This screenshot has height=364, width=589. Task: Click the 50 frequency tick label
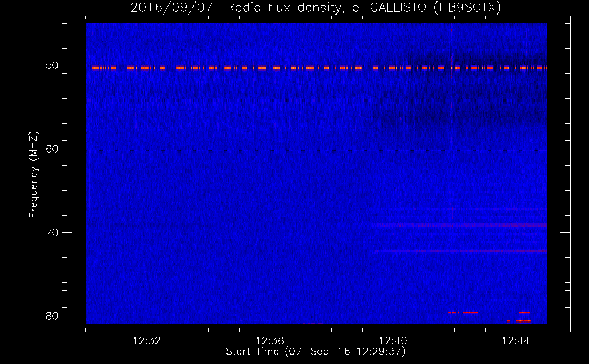(52, 65)
